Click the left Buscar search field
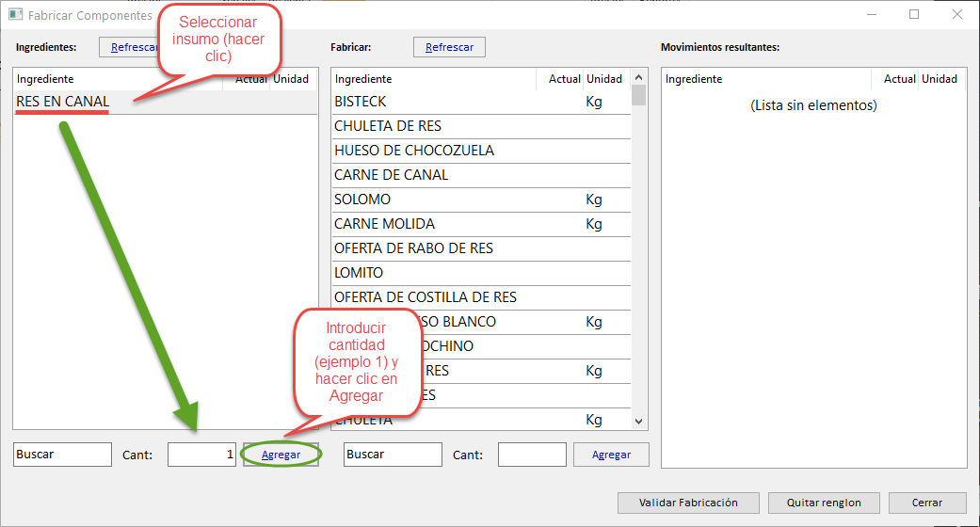This screenshot has width=980, height=527. click(62, 455)
